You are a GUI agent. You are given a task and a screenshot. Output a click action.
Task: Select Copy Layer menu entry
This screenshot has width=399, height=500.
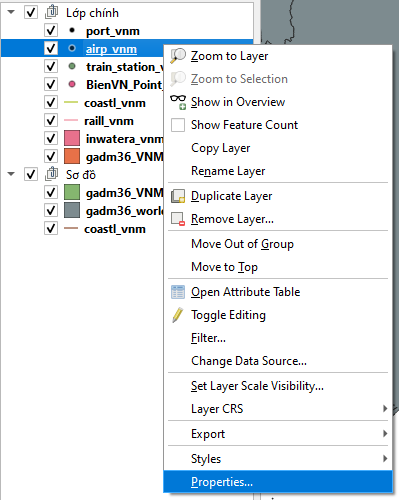(278, 148)
